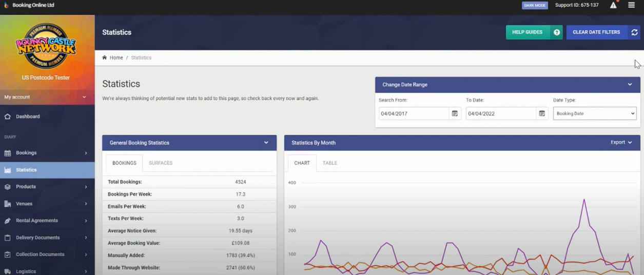Expand the Rental Agreements chevron
The width and height of the screenshot is (644, 275).
(x=86, y=221)
